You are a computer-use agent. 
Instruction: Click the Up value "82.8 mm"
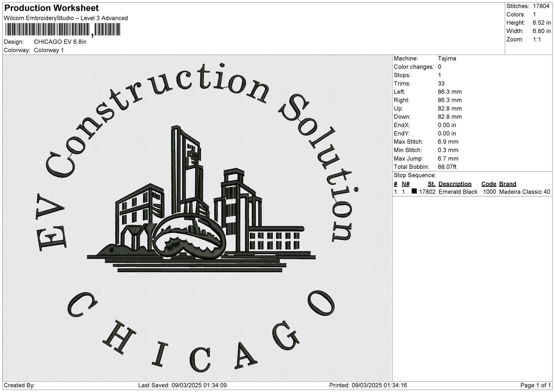click(450, 109)
